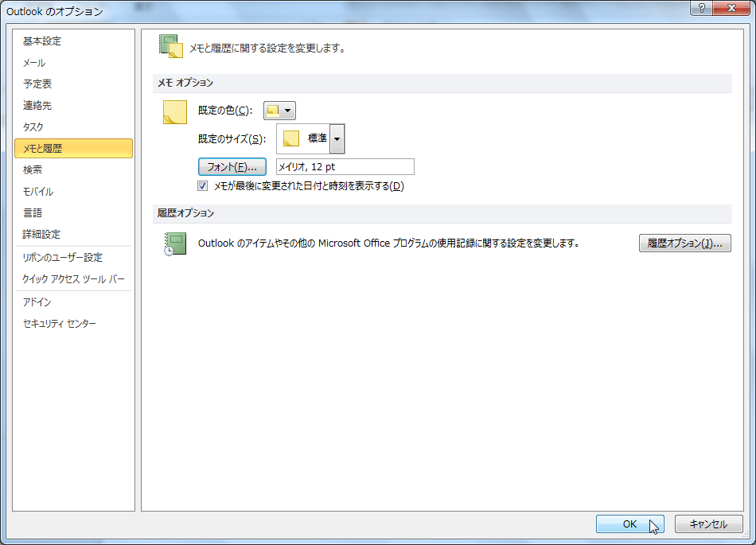756x545 pixels.
Task: Open 履歴オプション button
Action: pyautogui.click(x=684, y=243)
